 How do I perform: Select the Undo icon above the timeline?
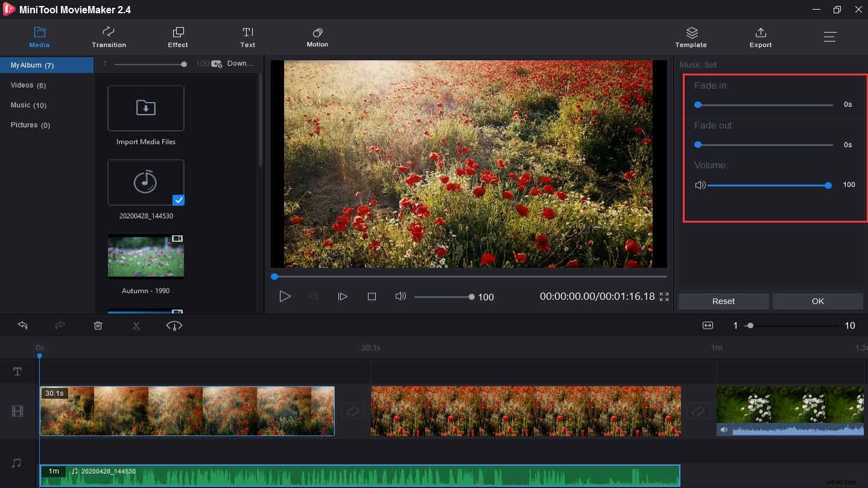click(22, 325)
